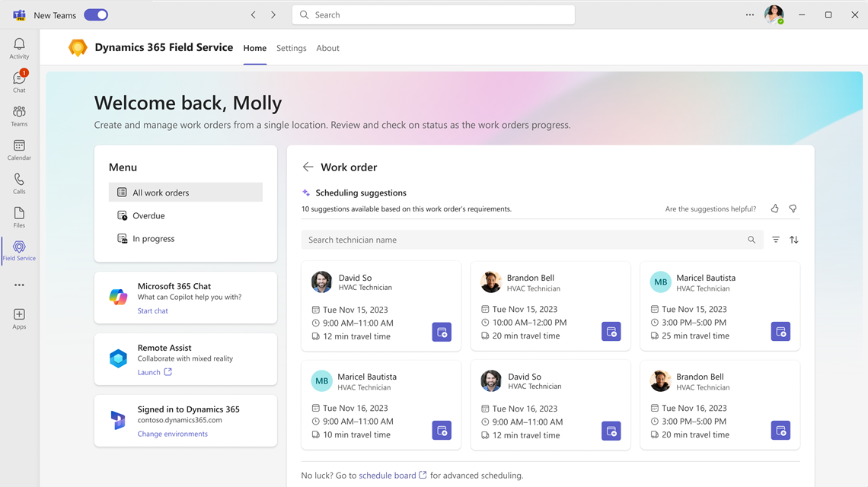The width and height of the screenshot is (868, 487).
Task: Click Change environments link
Action: point(173,434)
